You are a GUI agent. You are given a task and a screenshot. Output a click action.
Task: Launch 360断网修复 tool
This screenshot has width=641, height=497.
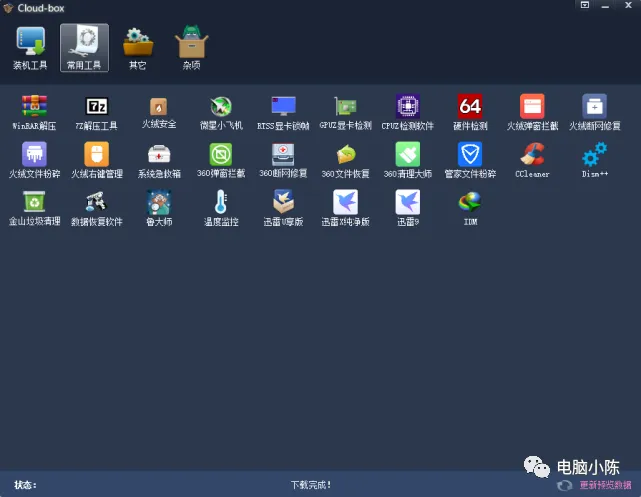click(x=283, y=160)
